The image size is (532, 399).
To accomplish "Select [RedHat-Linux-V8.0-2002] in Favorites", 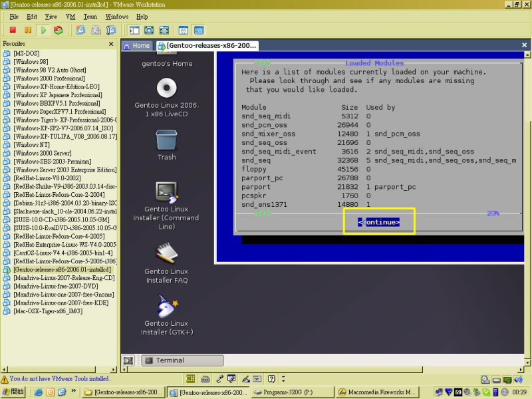I will tap(47, 178).
